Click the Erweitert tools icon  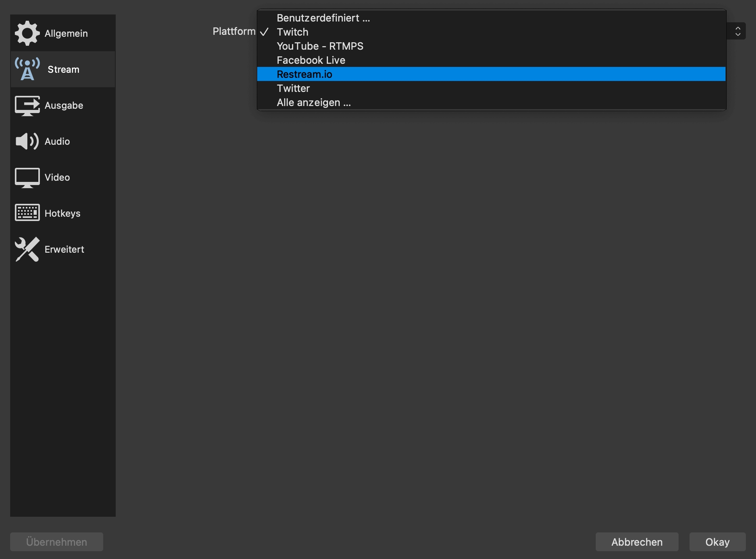pyautogui.click(x=27, y=249)
